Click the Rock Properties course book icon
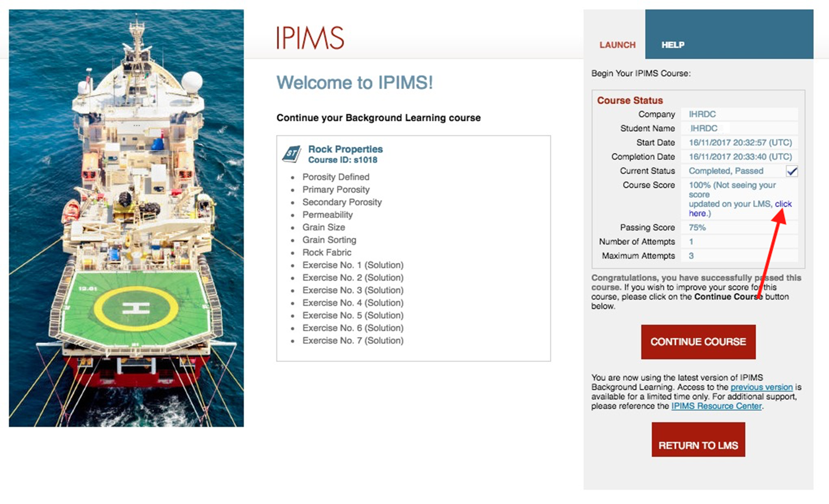 (x=292, y=154)
